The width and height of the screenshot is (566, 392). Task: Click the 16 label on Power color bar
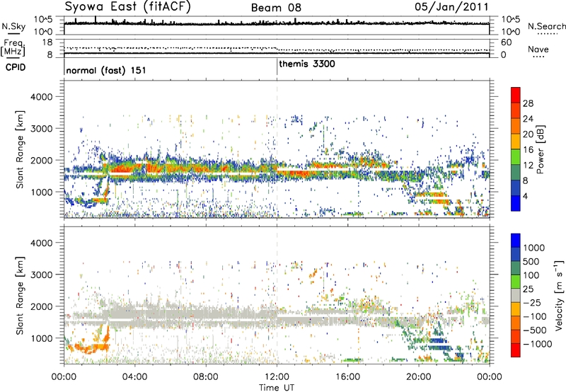tap(528, 150)
